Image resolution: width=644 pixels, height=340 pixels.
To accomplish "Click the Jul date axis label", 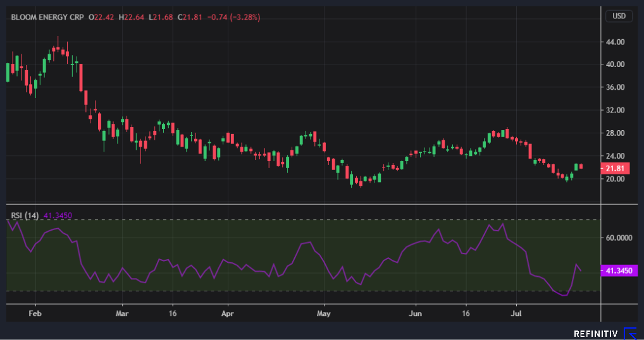I will point(516,313).
